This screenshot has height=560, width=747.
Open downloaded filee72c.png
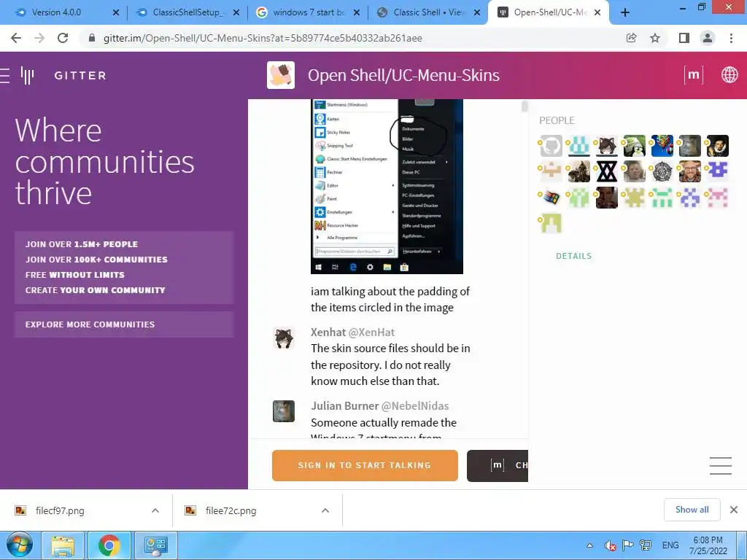(231, 510)
